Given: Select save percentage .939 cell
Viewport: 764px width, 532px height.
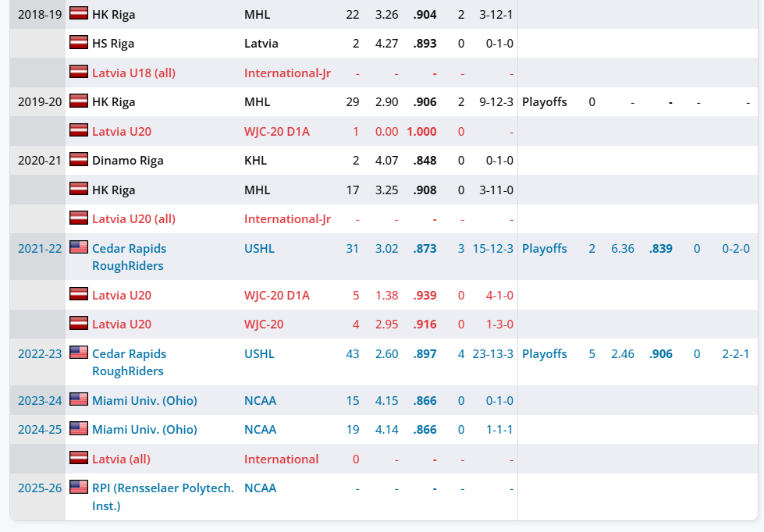Looking at the screenshot, I should tap(425, 295).
